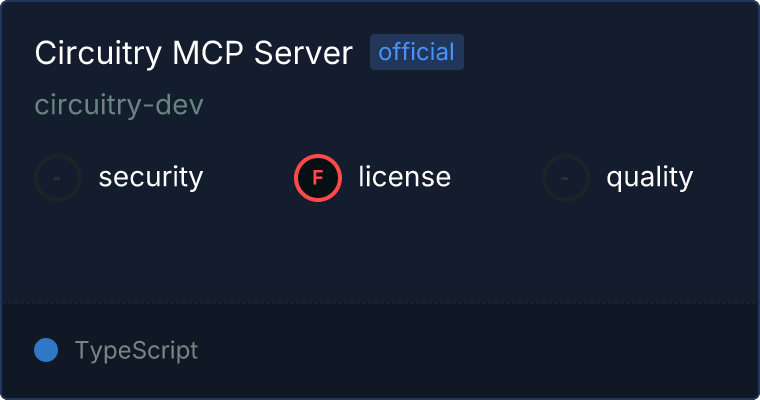
Task: Select the empty security grade circle
Action: pos(58,178)
